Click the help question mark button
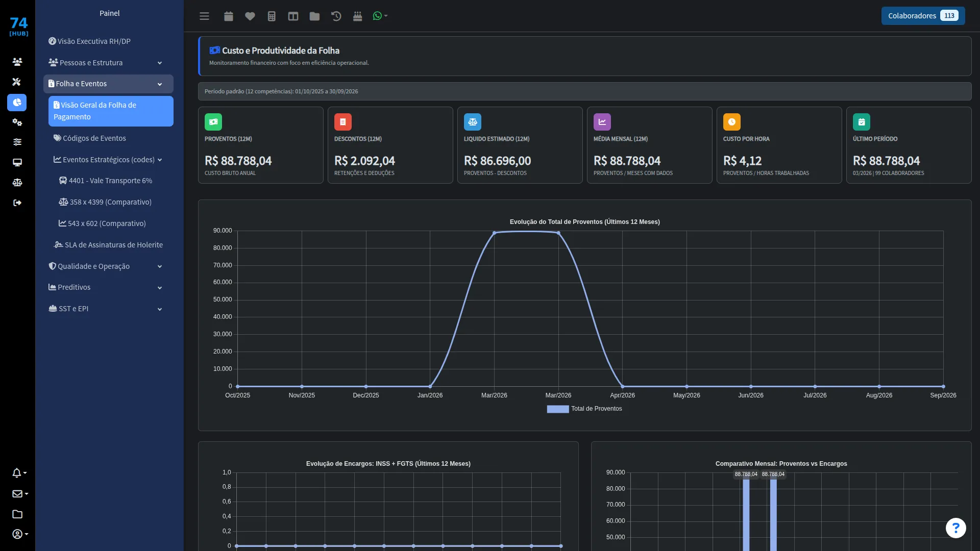Image resolution: width=980 pixels, height=551 pixels. coord(955,528)
